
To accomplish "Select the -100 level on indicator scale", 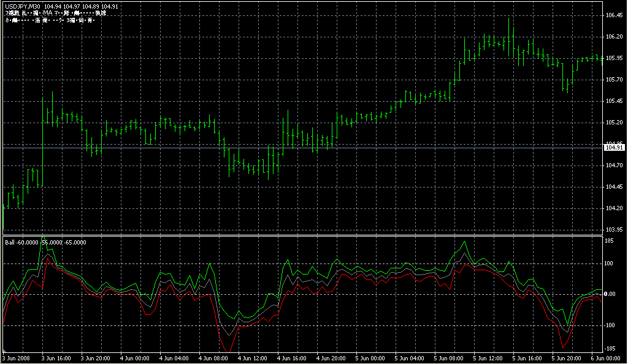I will (x=611, y=325).
